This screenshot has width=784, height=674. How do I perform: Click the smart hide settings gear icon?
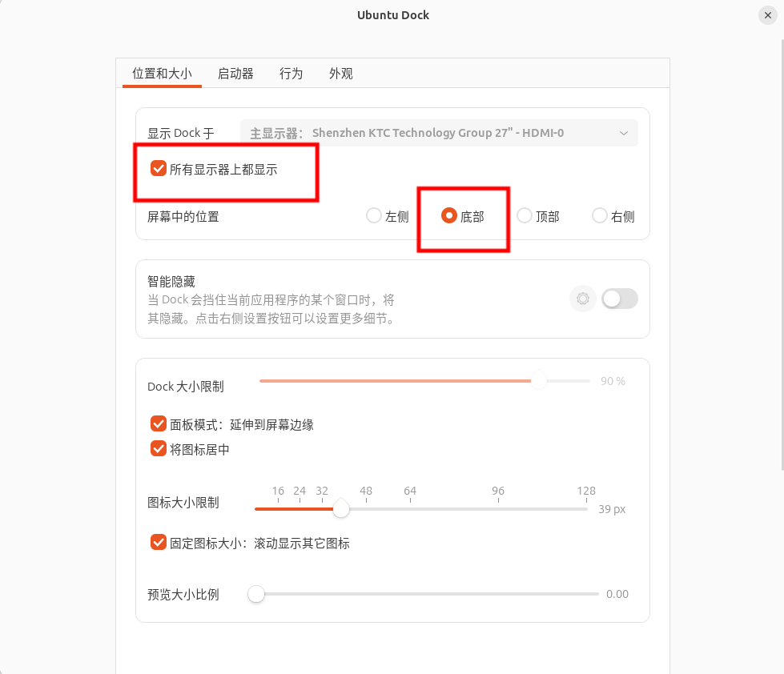click(x=582, y=299)
